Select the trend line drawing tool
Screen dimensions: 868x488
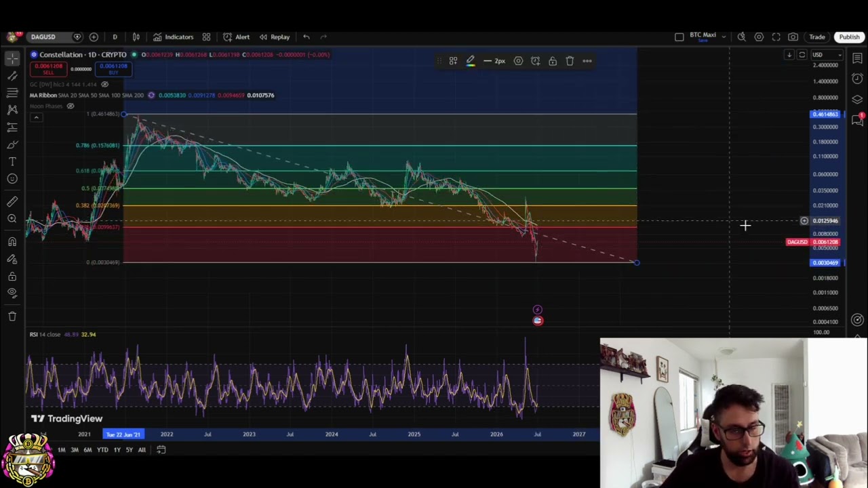tap(12, 76)
